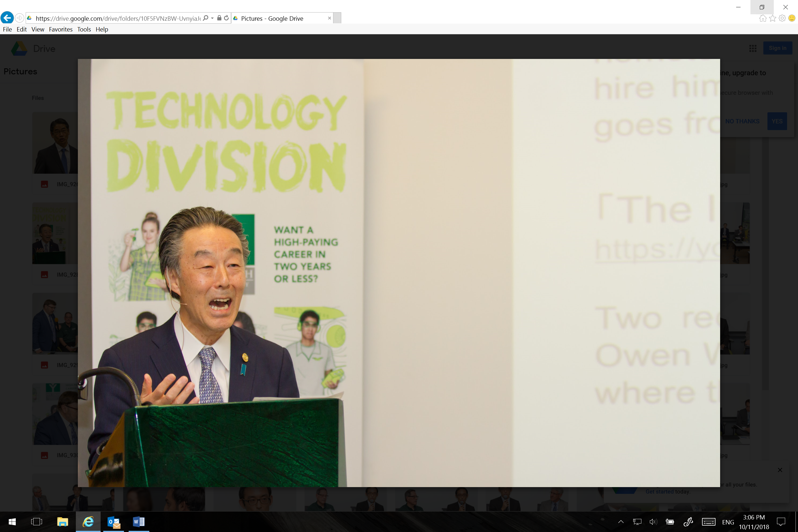Open the touch keyboard icon
This screenshot has height=532, width=798.
708,522
